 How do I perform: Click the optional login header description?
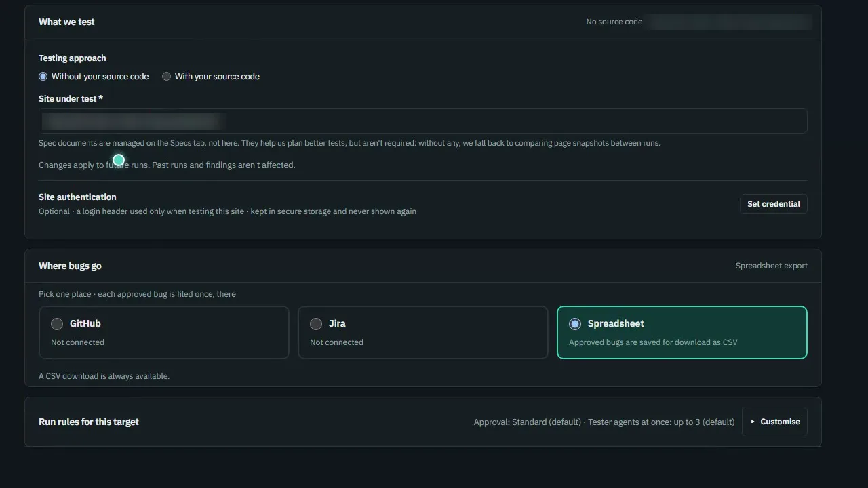pos(228,211)
